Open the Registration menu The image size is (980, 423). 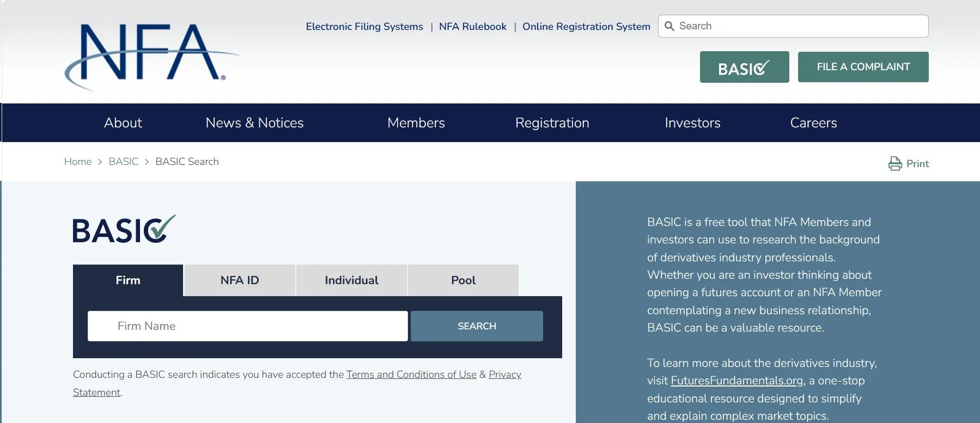(552, 123)
